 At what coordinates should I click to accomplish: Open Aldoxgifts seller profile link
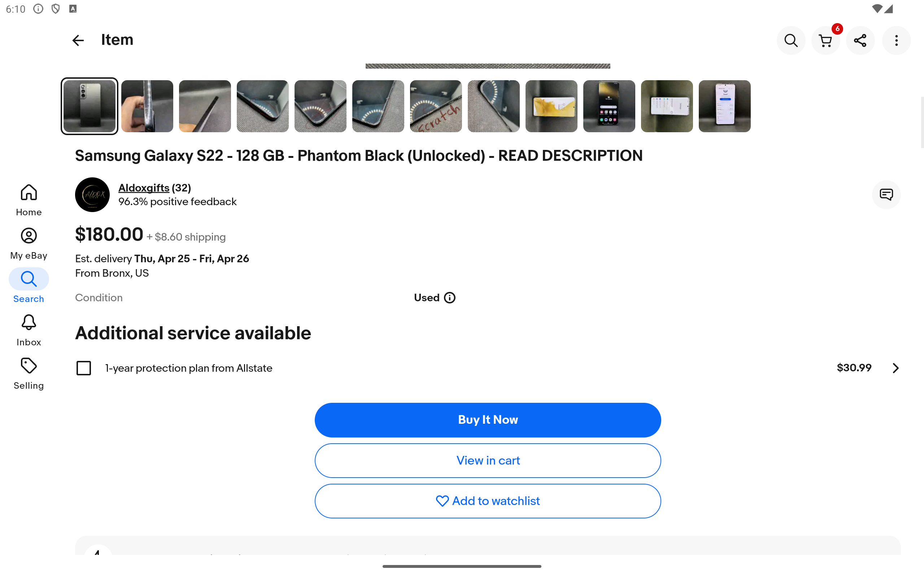(144, 188)
